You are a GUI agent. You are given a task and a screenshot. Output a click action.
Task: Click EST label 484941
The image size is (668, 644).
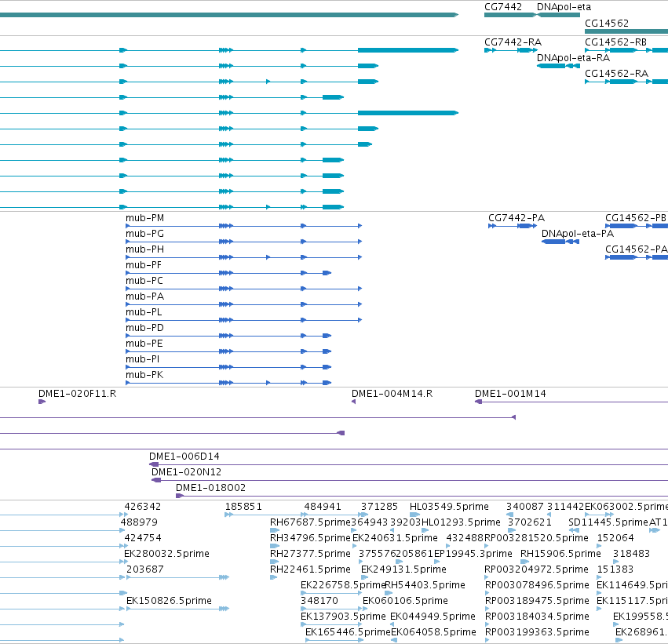pos(323,507)
